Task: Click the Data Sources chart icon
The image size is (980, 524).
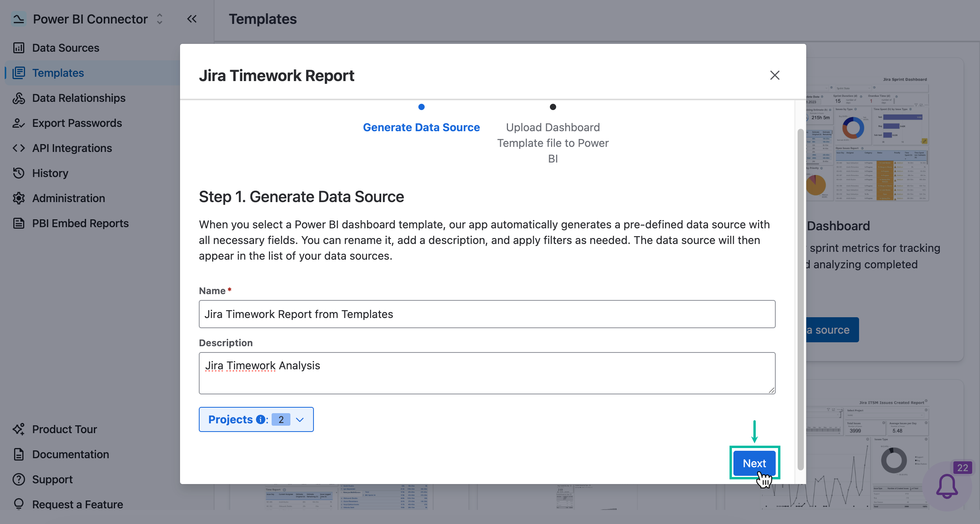Action: pos(19,48)
